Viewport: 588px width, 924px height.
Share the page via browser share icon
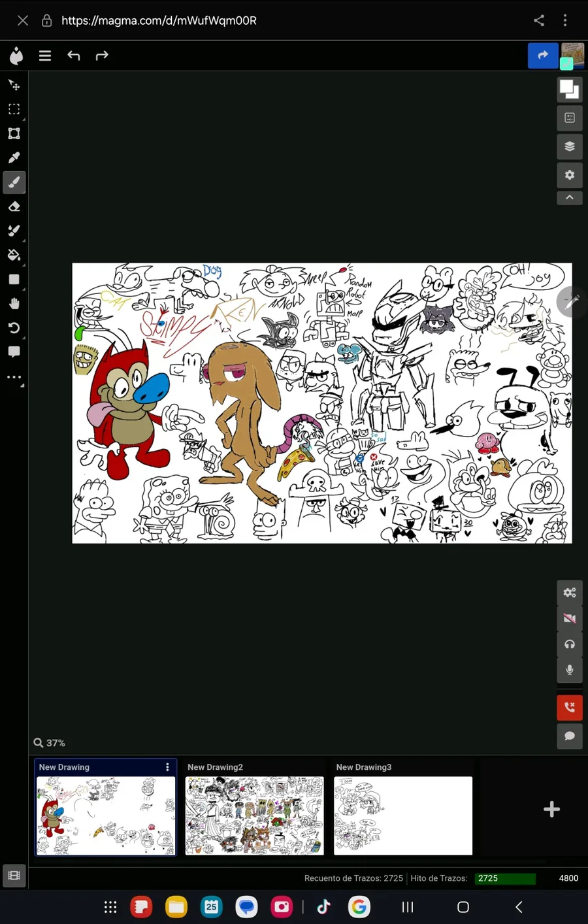539,20
